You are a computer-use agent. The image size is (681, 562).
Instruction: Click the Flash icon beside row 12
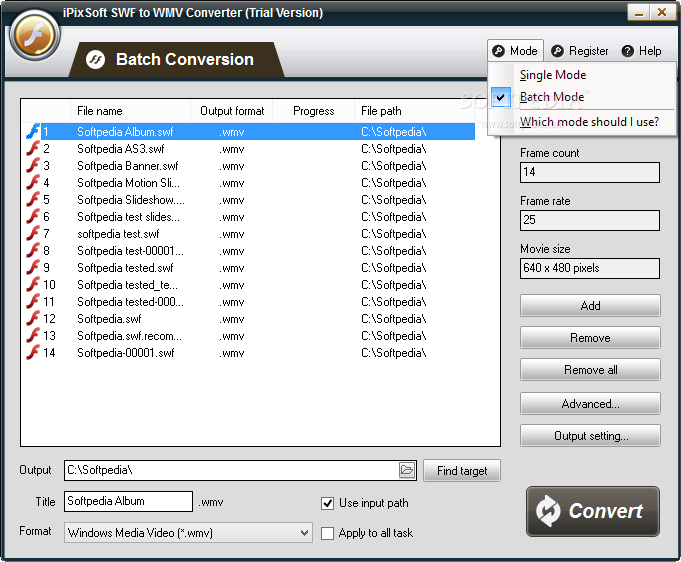click(33, 318)
